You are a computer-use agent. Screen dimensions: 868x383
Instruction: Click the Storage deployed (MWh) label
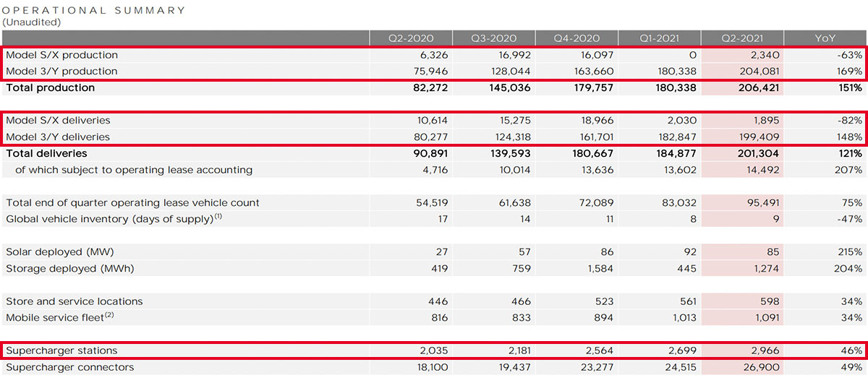[70, 269]
